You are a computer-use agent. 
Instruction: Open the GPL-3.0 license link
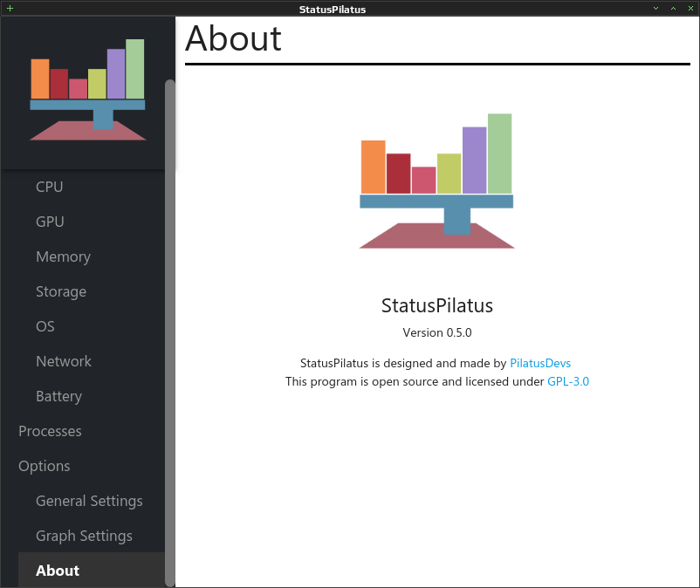click(568, 381)
